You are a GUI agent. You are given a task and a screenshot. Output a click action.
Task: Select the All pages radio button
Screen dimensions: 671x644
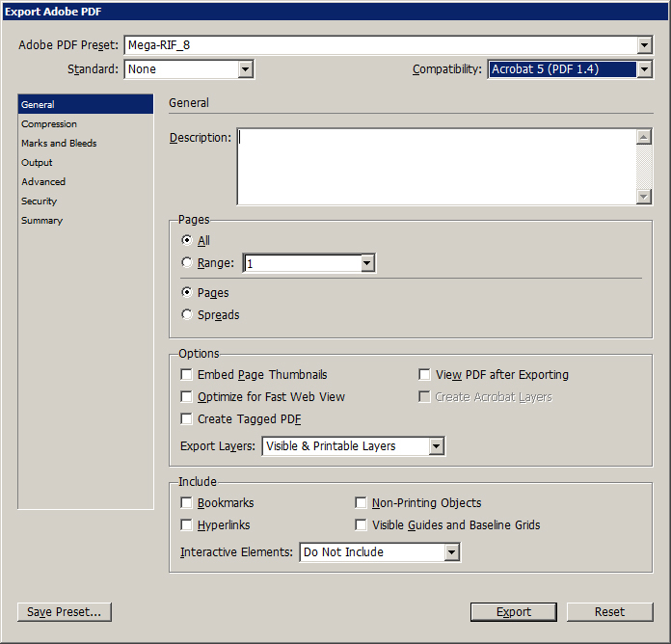point(187,240)
